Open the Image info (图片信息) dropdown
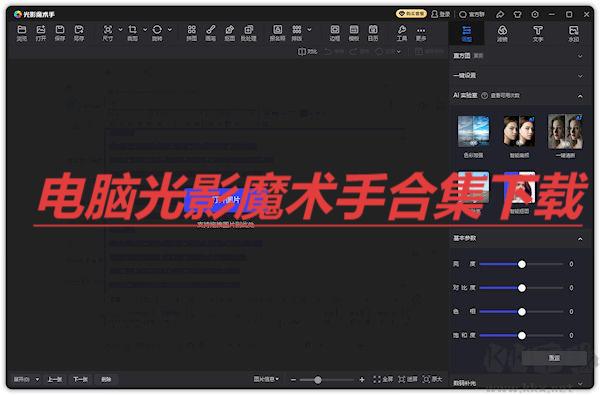This screenshot has height=395, width=600. click(266, 379)
